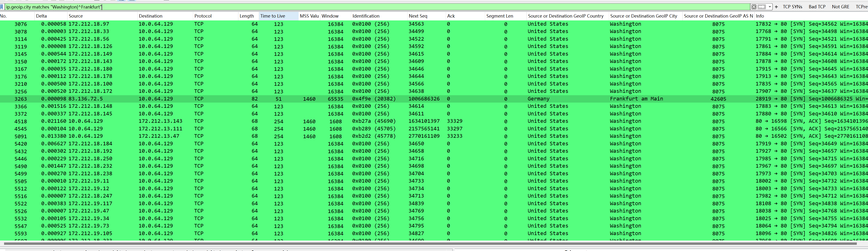Add a filter button with plus icon
Image resolution: width=868 pixels, height=251 pixels.
point(776,7)
